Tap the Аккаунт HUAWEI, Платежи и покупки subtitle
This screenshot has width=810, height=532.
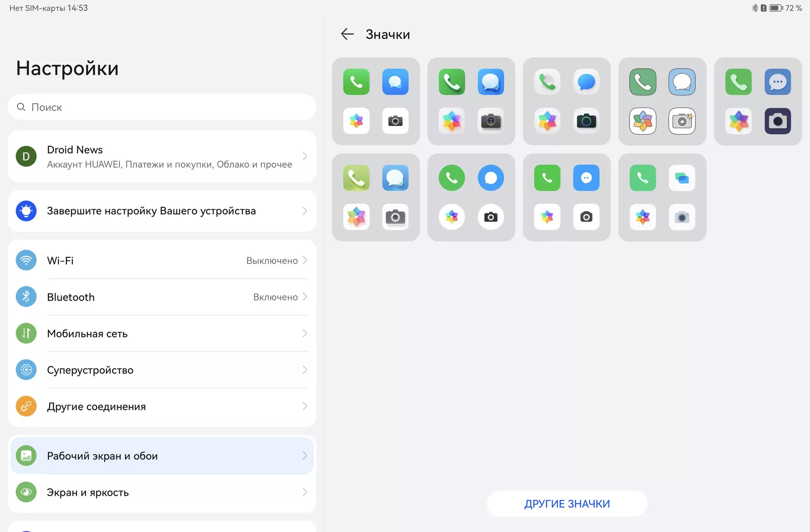click(170, 164)
